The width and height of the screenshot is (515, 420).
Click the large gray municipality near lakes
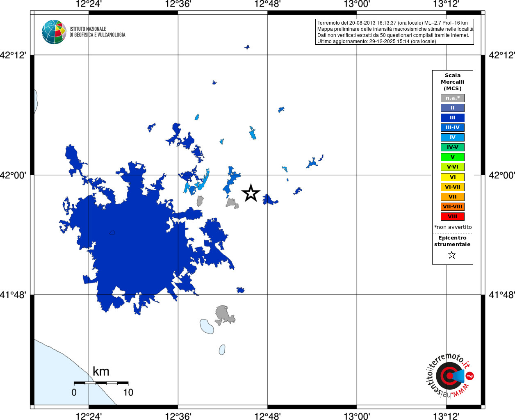point(224,315)
